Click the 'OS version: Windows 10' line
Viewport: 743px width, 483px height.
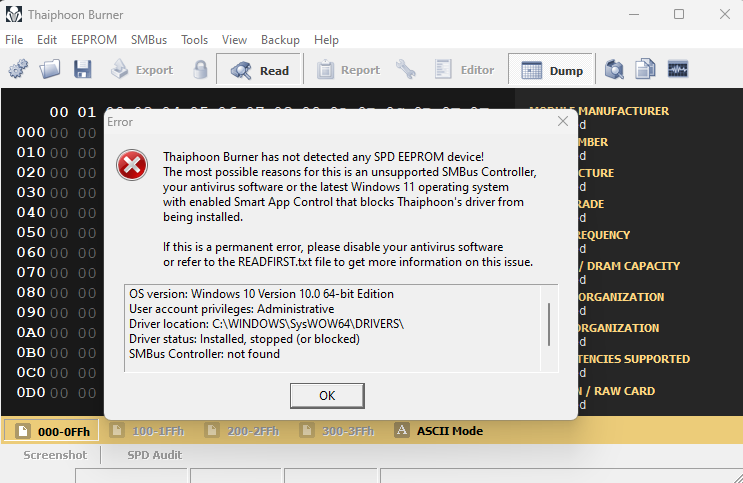point(261,294)
